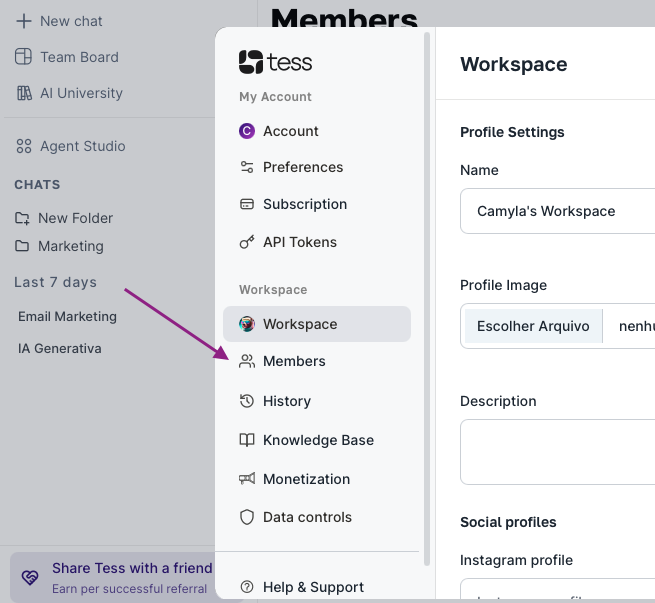Click Escolher Arquivo file button
655x603 pixels.
[x=533, y=326]
